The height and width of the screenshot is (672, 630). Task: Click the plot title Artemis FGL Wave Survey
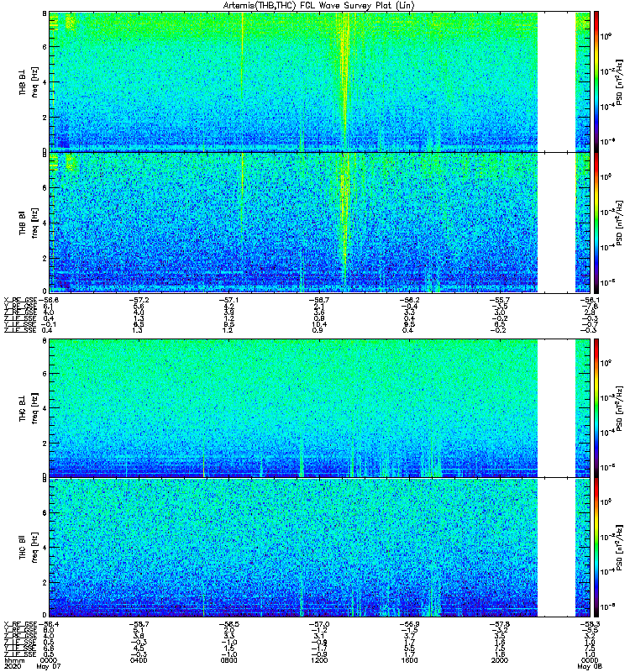(x=318, y=6)
